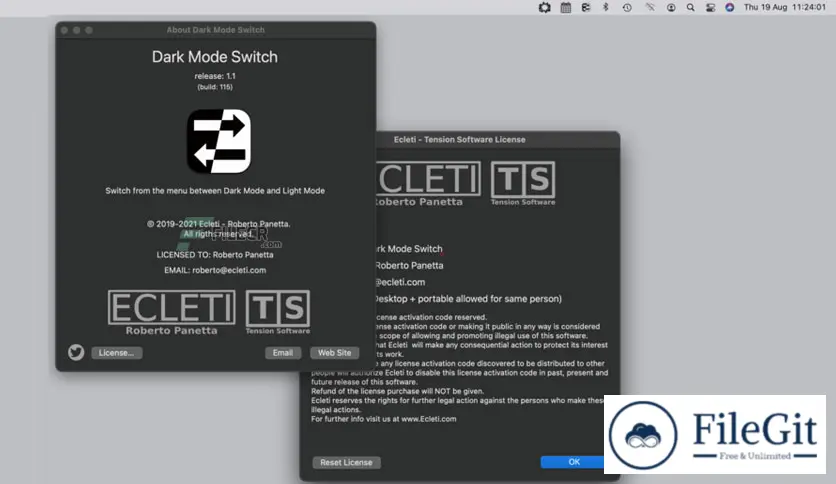836x484 pixels.
Task: Open Control Center icon in menu bar
Action: click(710, 7)
